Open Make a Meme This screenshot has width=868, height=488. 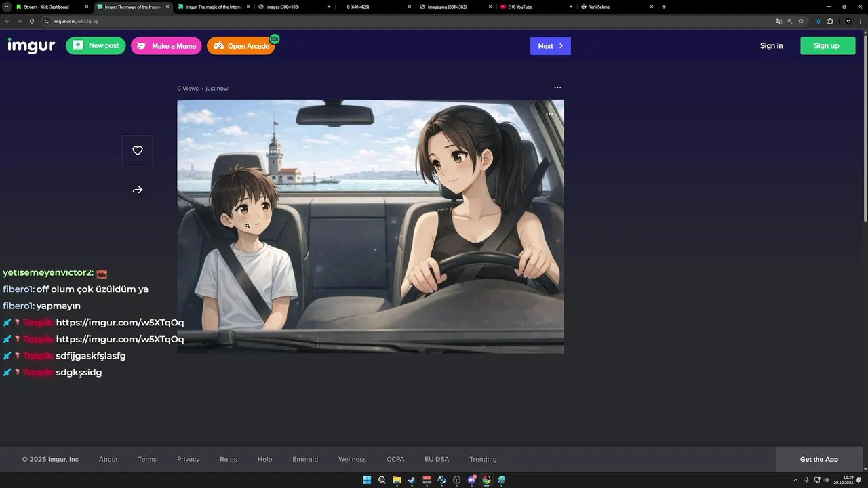(x=166, y=46)
